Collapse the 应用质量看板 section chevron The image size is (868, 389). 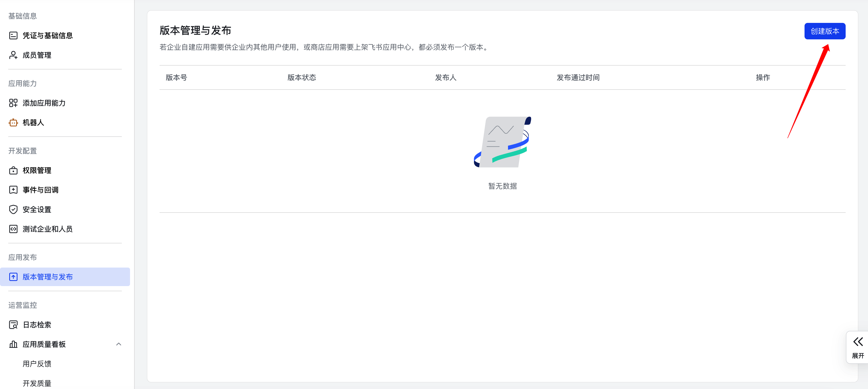[119, 344]
